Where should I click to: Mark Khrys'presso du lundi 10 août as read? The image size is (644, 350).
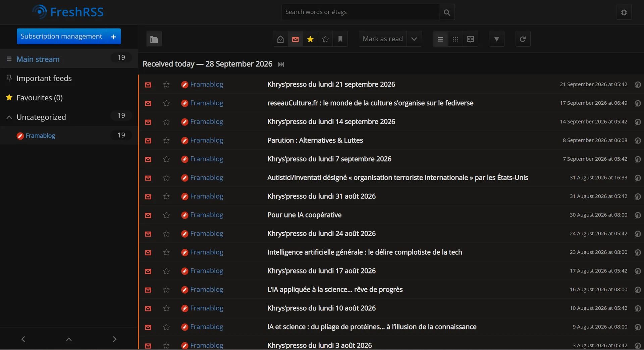point(148,308)
